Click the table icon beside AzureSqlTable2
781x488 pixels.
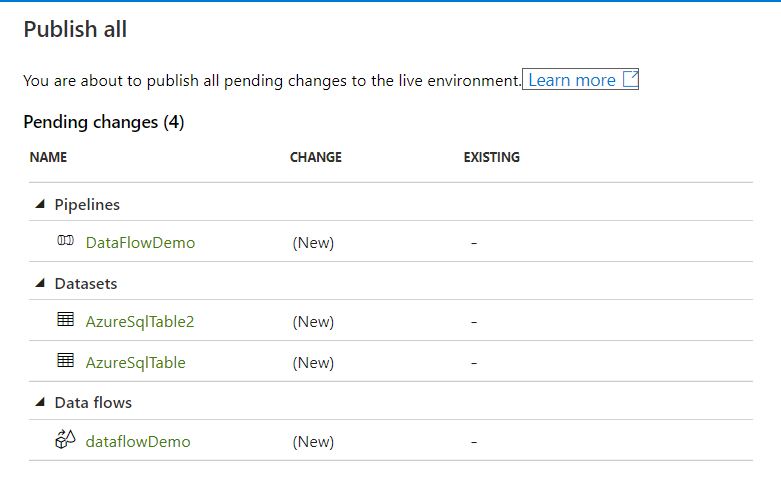[66, 321]
